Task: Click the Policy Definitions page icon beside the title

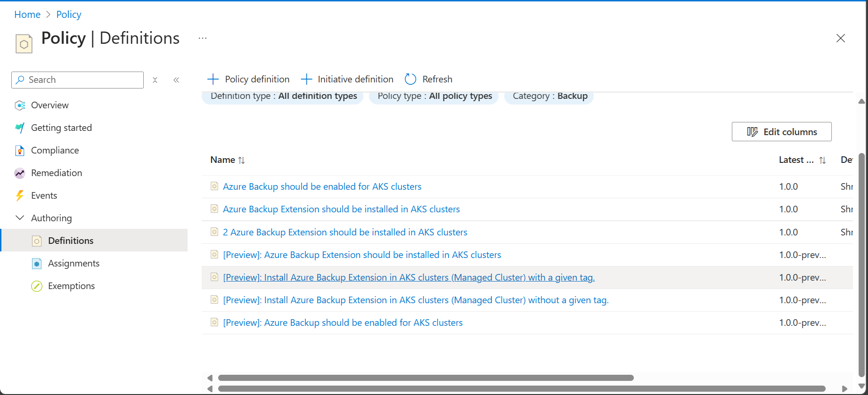Action: [x=24, y=44]
